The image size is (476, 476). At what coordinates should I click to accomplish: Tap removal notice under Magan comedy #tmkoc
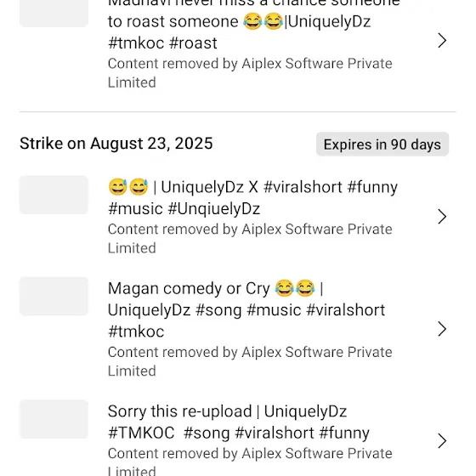pyautogui.click(x=250, y=361)
